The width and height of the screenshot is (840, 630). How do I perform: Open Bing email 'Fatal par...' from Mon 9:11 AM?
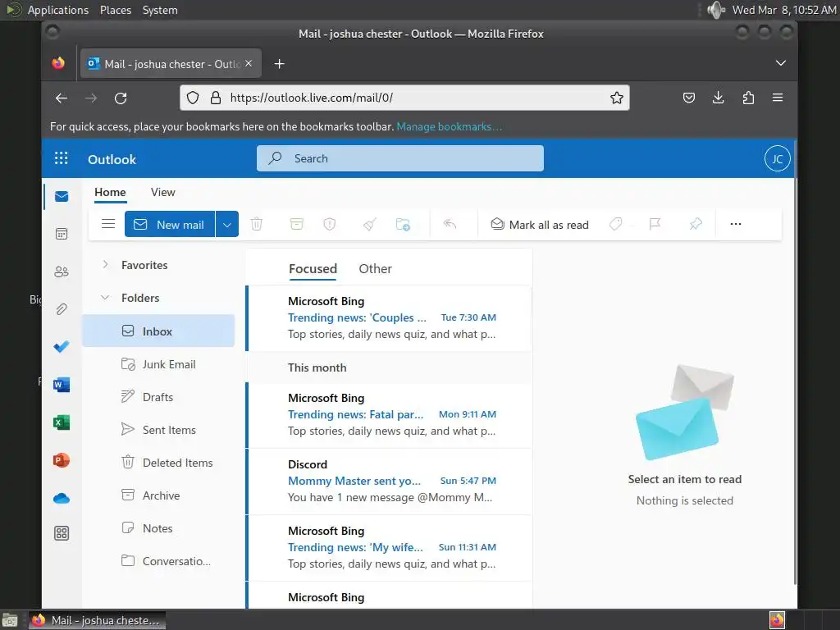click(389, 414)
